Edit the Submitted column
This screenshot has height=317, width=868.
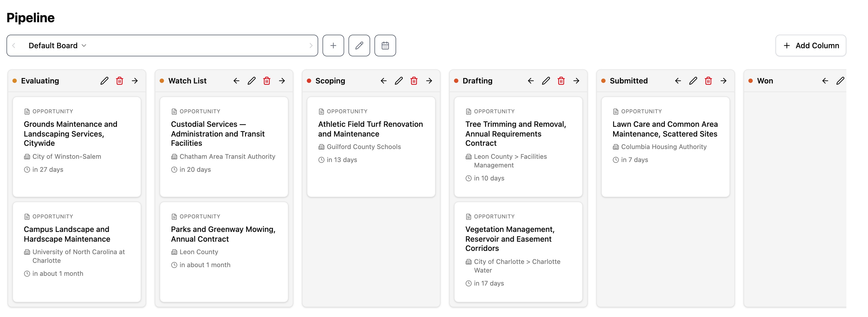[693, 81]
